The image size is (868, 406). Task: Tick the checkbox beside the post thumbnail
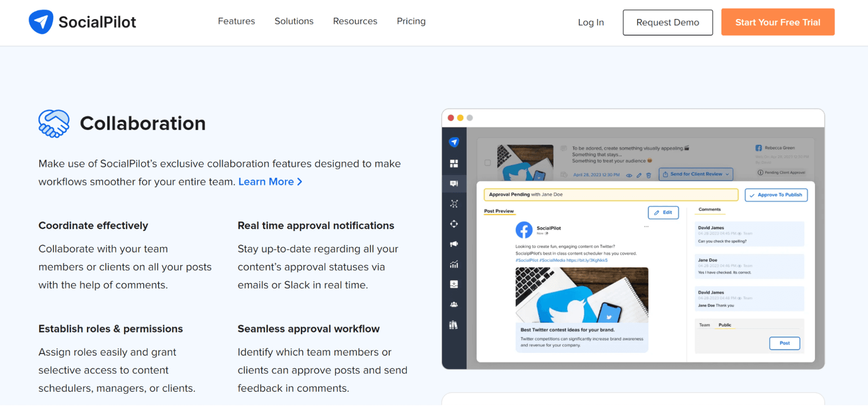487,163
